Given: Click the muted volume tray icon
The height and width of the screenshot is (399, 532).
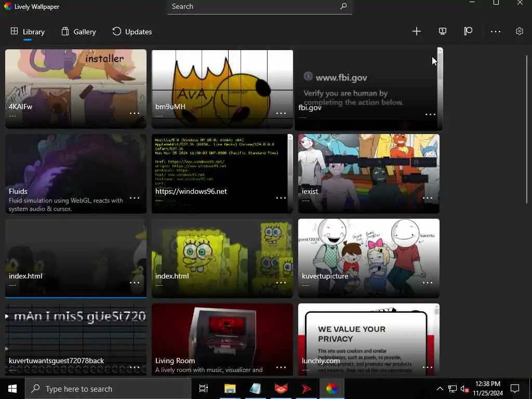Looking at the screenshot, I should 464,389.
